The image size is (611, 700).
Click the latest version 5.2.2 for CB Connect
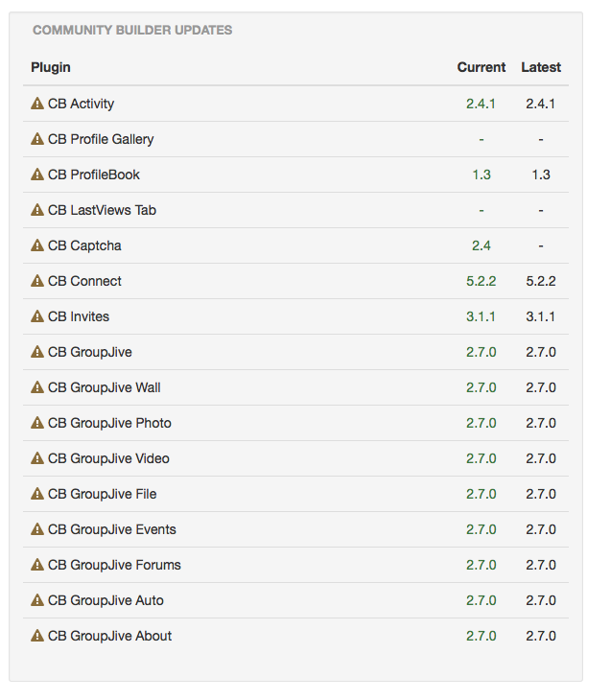pyautogui.click(x=541, y=281)
